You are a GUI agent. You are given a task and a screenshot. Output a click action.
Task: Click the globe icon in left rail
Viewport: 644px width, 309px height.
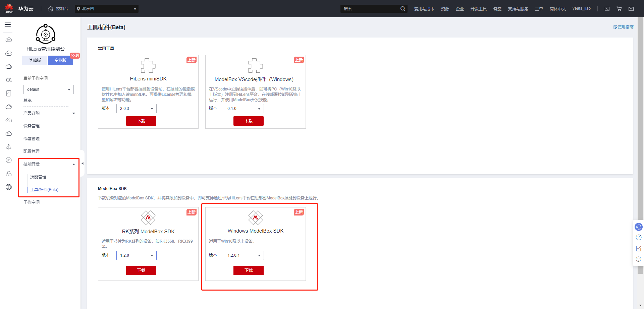[x=9, y=187]
